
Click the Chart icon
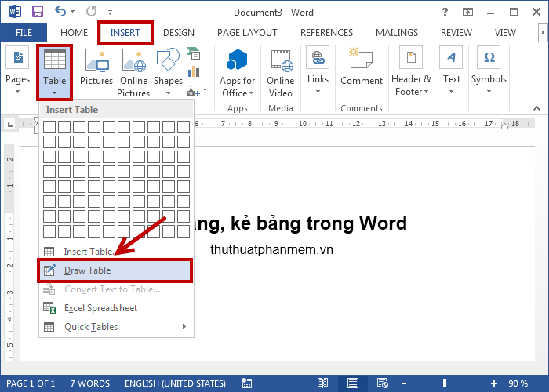(x=194, y=72)
